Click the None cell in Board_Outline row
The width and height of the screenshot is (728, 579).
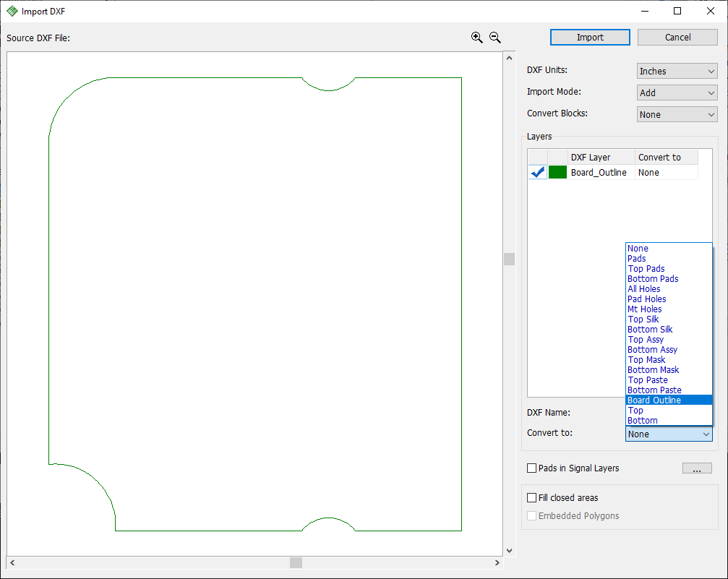(x=667, y=172)
